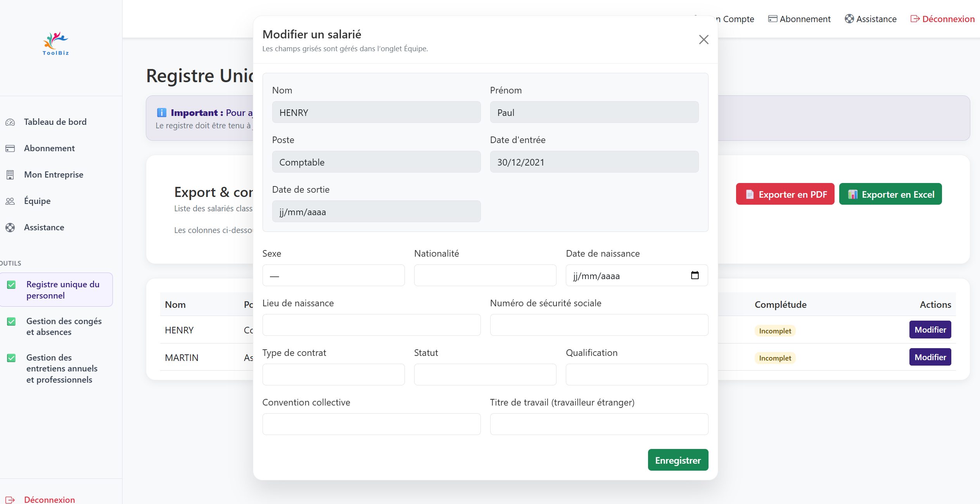This screenshot has width=980, height=504.
Task: Close the Modifier un salarié dialog
Action: (x=703, y=40)
